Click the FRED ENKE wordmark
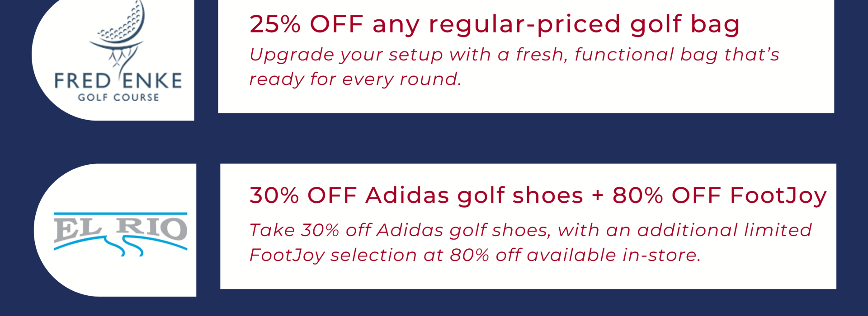Screen dimensions: 868x316 tap(118, 81)
